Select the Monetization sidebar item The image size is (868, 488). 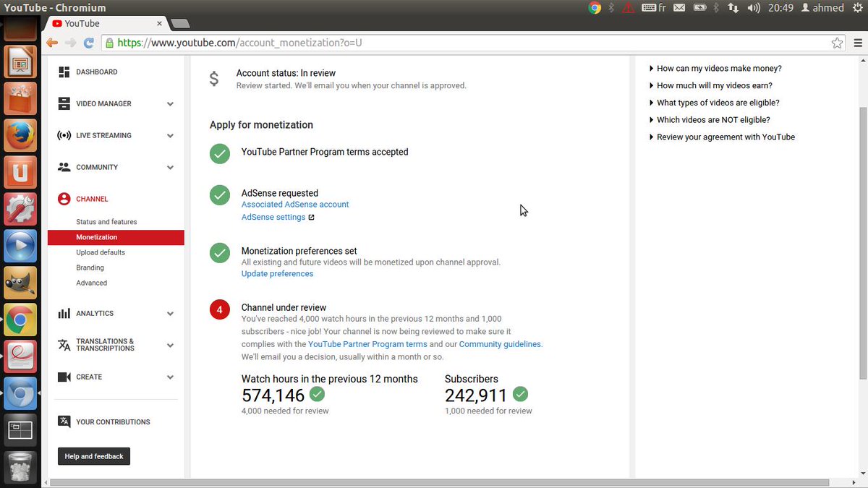pos(116,237)
